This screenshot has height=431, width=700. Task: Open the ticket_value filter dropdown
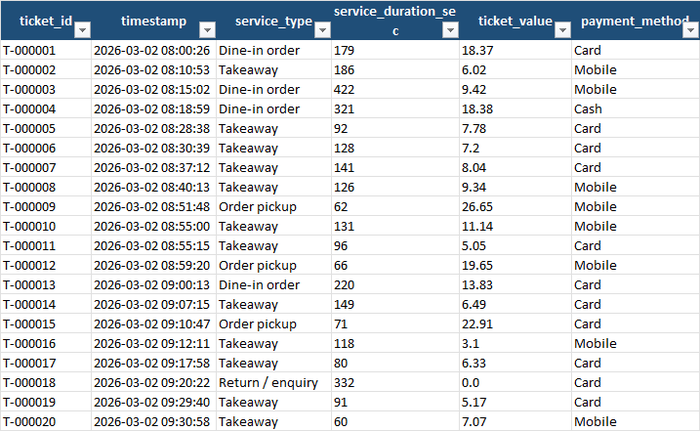point(562,30)
